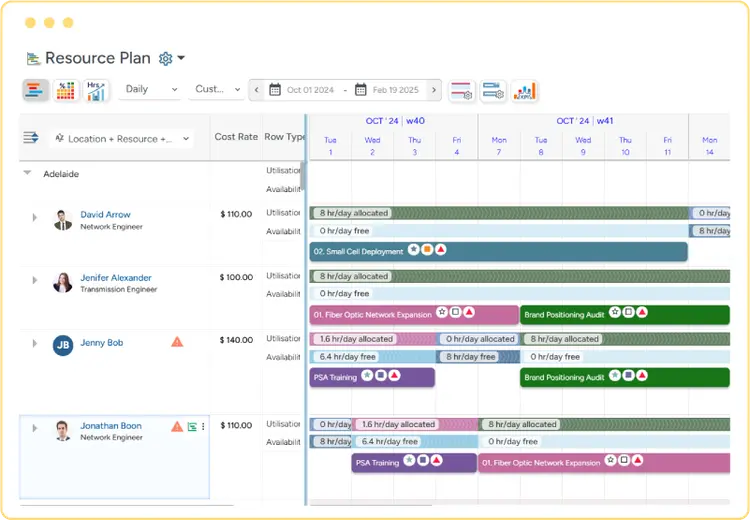Click orange square icon on Small Cell Deployment
Image resolution: width=750 pixels, height=520 pixels.
click(x=427, y=249)
